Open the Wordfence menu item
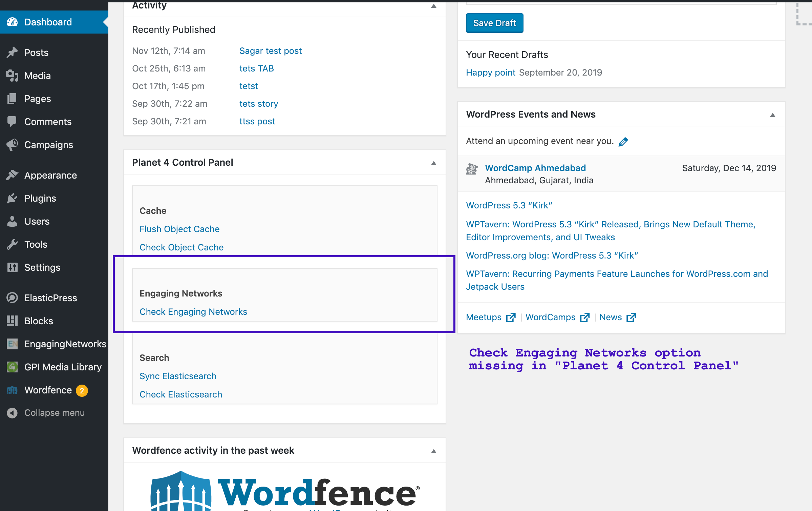 point(54,390)
